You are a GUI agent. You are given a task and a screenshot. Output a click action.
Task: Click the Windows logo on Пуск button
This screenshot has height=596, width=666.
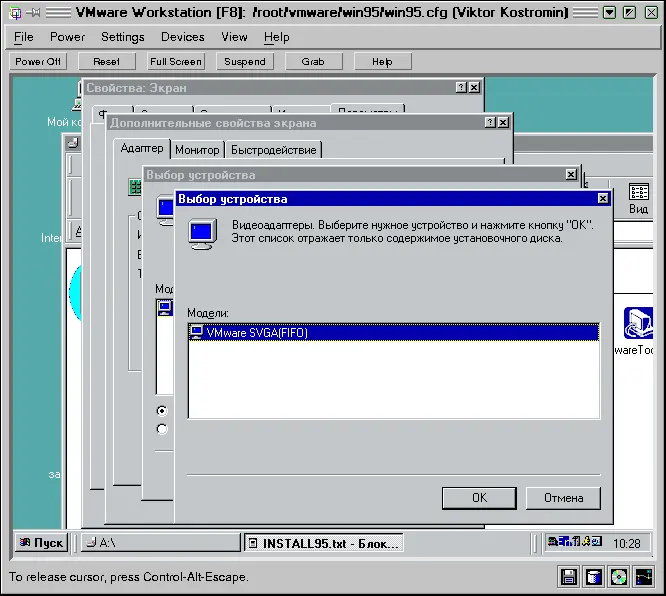(x=25, y=542)
